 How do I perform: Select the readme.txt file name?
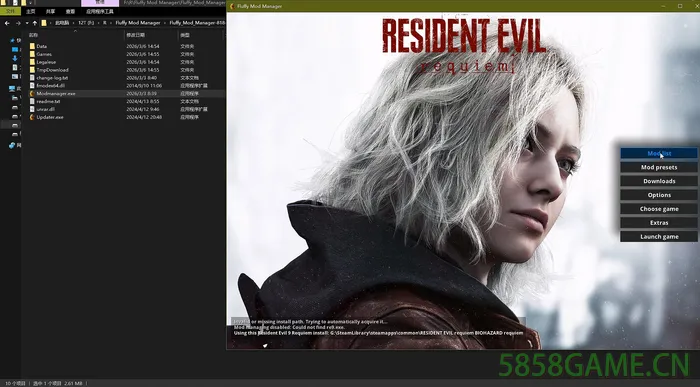(48, 101)
